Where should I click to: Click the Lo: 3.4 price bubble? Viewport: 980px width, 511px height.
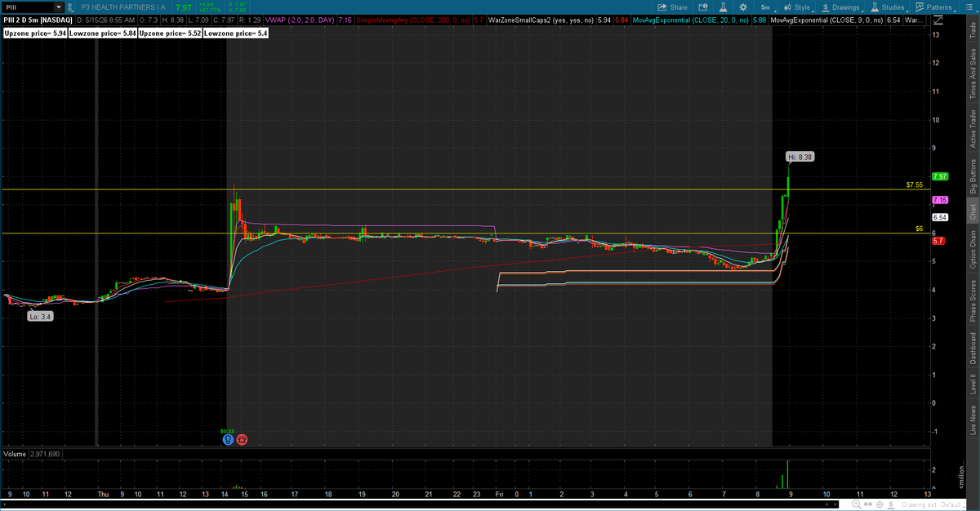(40, 316)
